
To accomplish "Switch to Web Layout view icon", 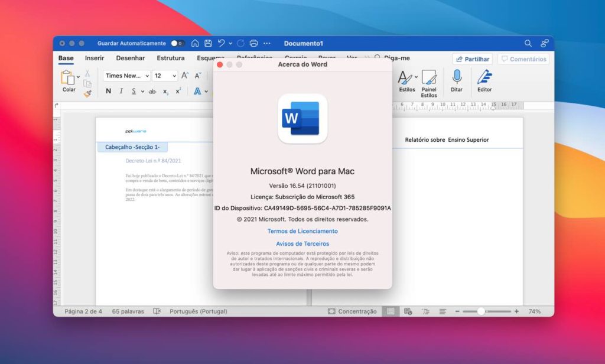I will tap(408, 311).
